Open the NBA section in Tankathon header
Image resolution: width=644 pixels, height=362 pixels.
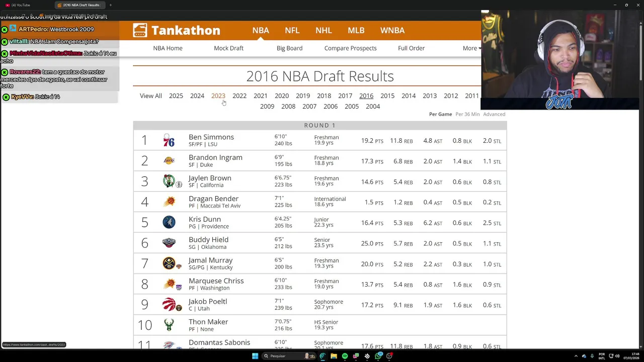pyautogui.click(x=261, y=30)
